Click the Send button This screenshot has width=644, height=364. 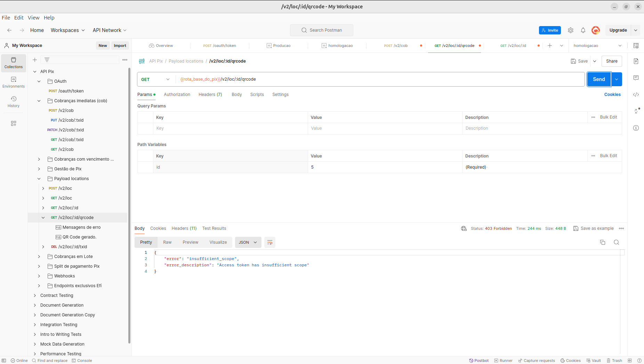pos(599,79)
